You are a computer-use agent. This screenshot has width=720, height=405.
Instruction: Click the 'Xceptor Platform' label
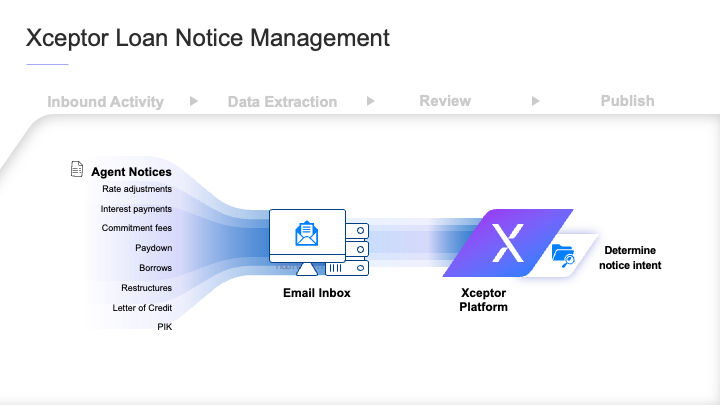[484, 300]
